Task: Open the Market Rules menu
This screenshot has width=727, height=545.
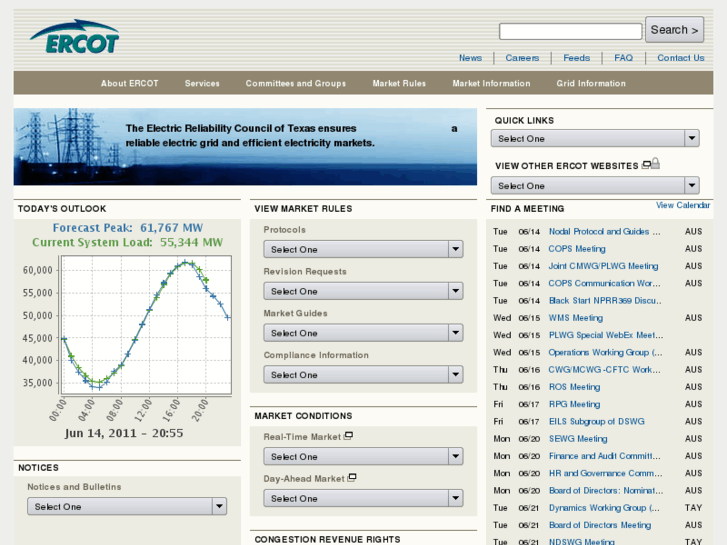Action: [x=399, y=83]
